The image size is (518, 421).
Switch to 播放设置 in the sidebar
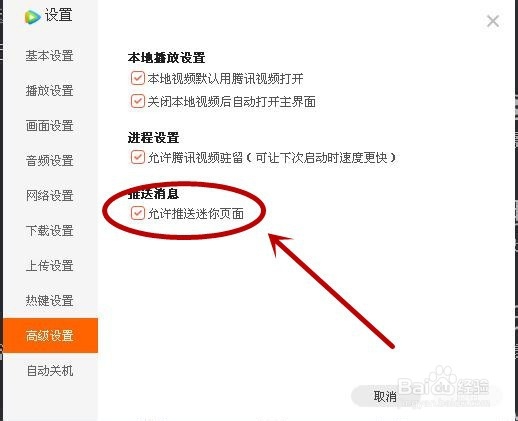(x=50, y=91)
